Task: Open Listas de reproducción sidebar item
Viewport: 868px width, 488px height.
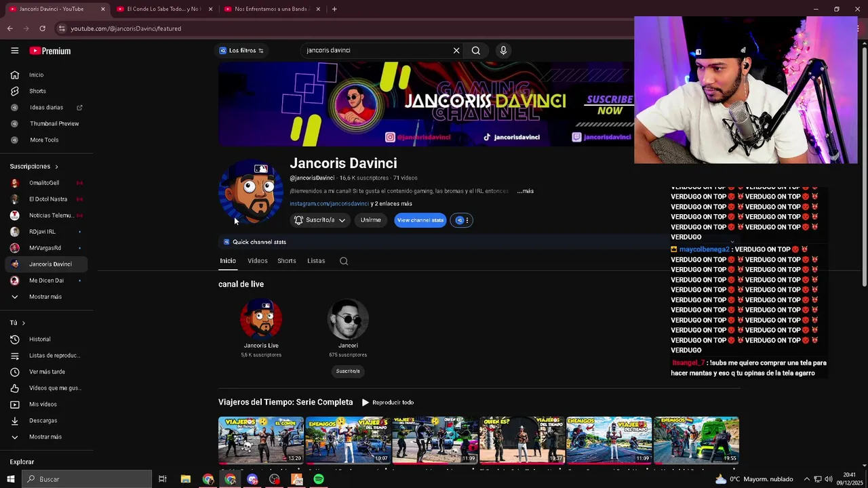Action: tap(54, 355)
